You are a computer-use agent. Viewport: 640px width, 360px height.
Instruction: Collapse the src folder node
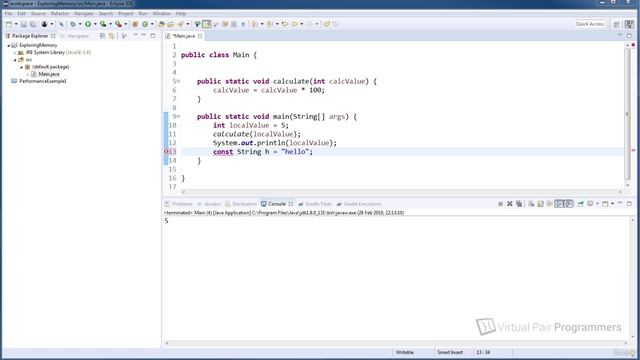pos(15,60)
